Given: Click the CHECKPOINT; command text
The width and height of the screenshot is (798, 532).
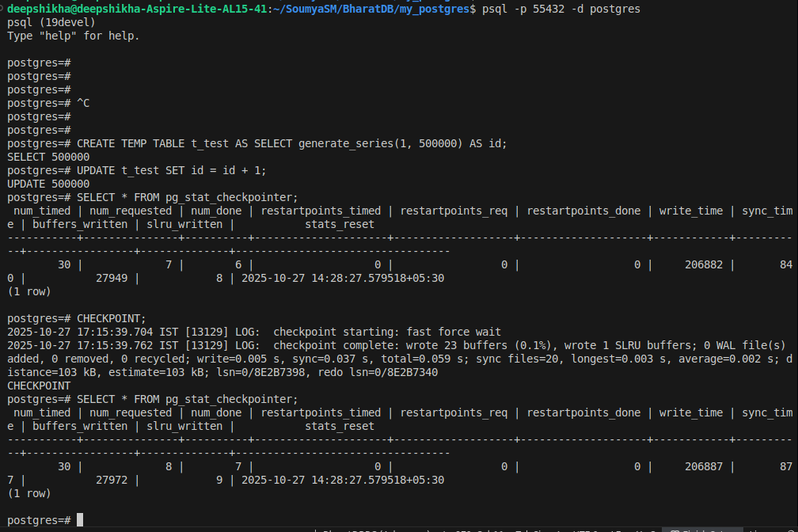Looking at the screenshot, I should (x=111, y=318).
